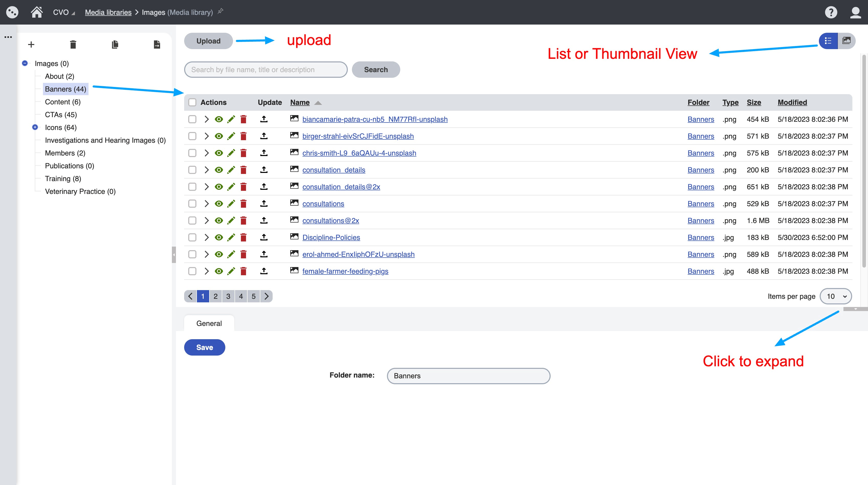868x485 pixels.
Task: Click the search by file name field
Action: pyautogui.click(x=265, y=70)
